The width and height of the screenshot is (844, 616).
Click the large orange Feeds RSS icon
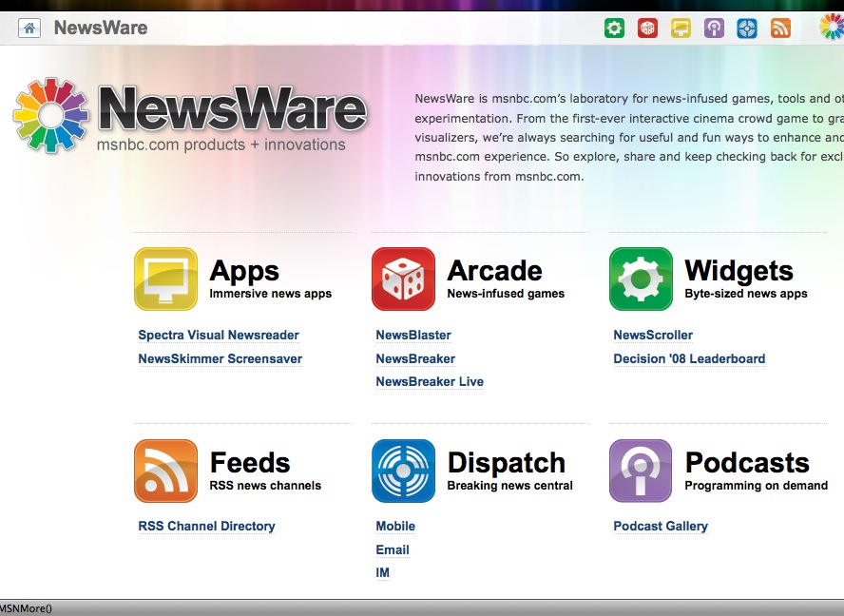click(165, 471)
